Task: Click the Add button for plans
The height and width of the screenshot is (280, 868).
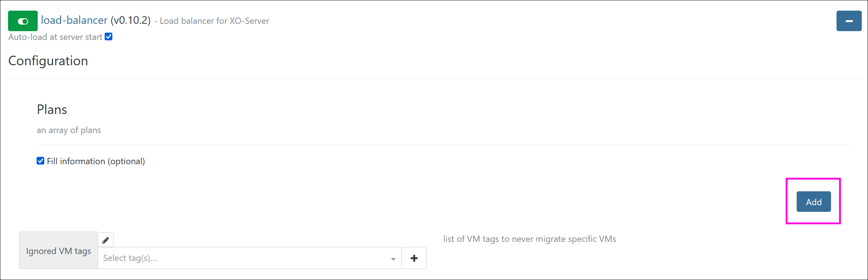Action: [x=814, y=202]
